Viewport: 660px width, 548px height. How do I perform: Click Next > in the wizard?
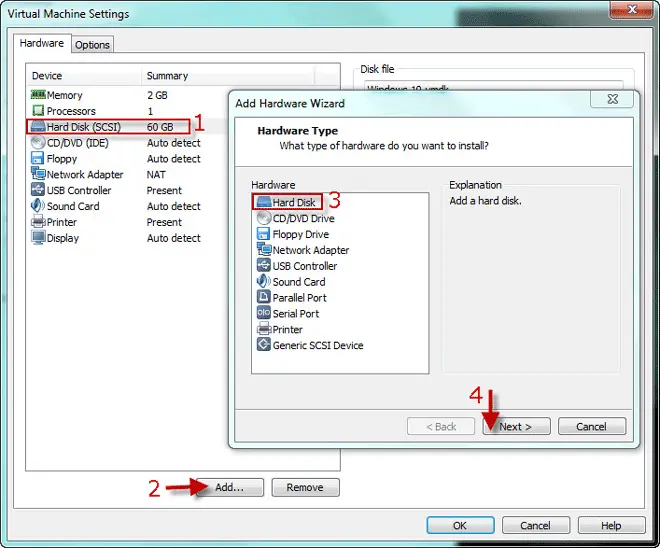(x=516, y=426)
